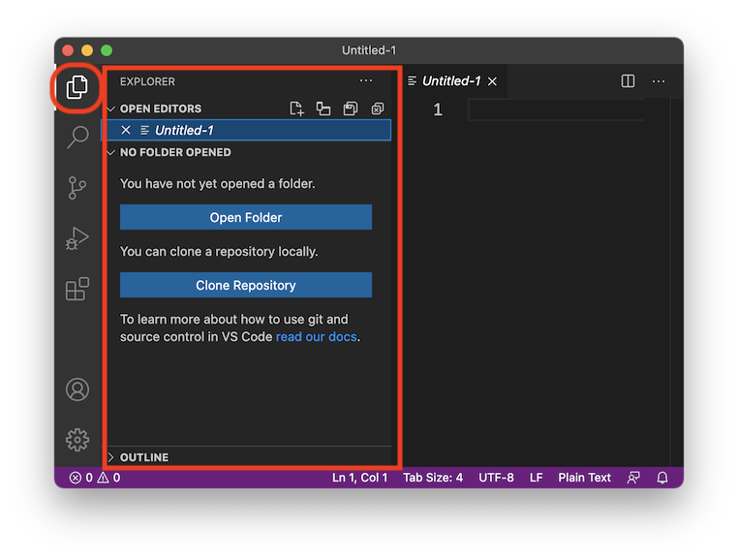Open the Manage gear settings

[x=77, y=439]
